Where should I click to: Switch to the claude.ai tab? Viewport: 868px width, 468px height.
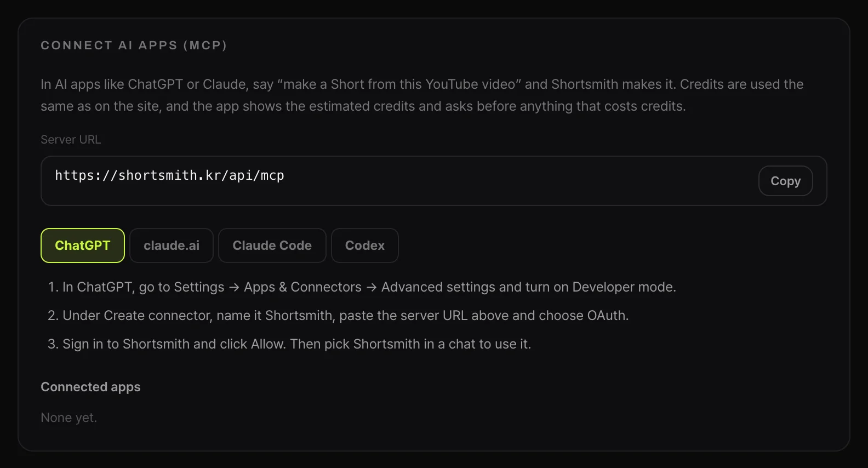(x=172, y=246)
